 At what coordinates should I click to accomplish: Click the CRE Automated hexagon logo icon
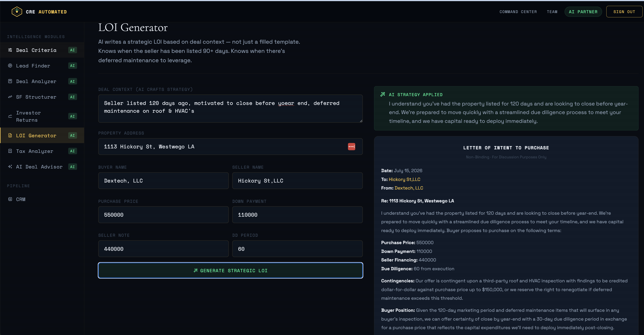17,12
